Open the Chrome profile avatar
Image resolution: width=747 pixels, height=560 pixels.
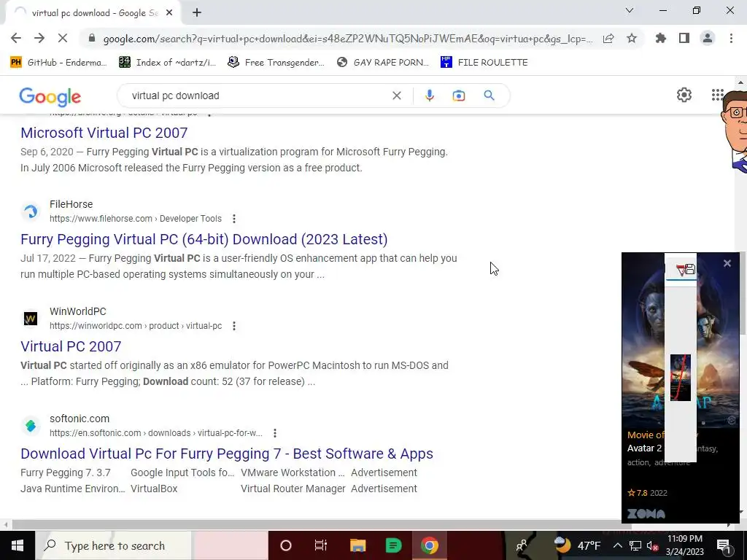708,39
